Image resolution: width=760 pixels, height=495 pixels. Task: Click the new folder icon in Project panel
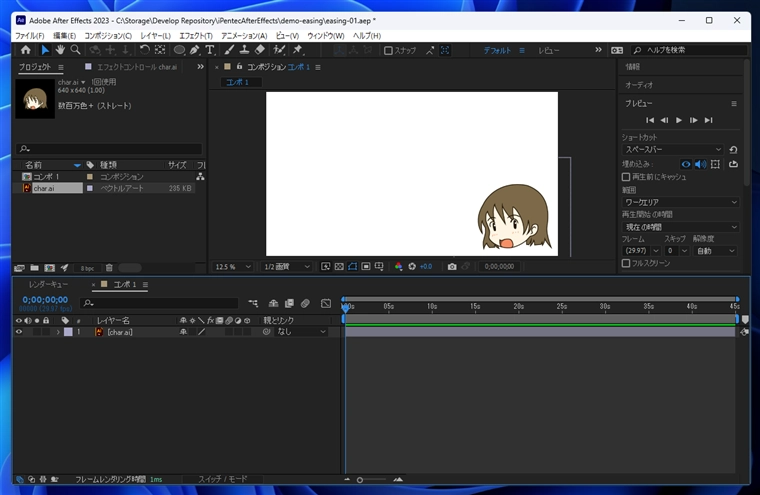pos(34,268)
